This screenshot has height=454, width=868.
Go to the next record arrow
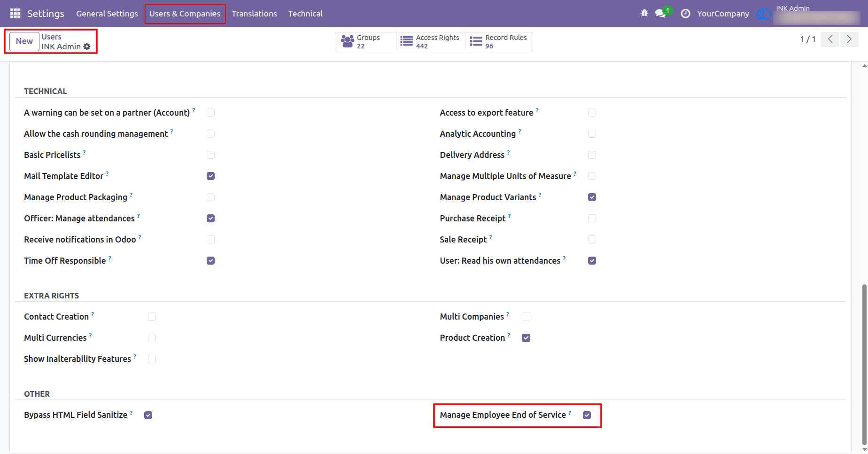point(849,39)
